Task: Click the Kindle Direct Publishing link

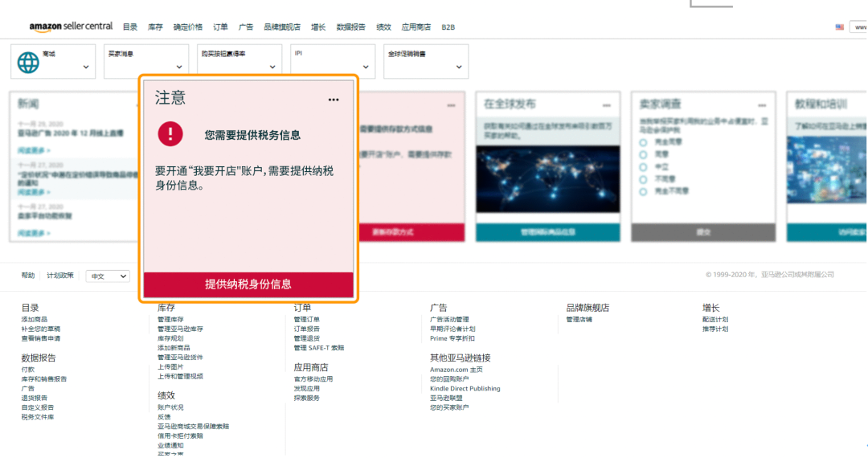Action: [x=465, y=389]
